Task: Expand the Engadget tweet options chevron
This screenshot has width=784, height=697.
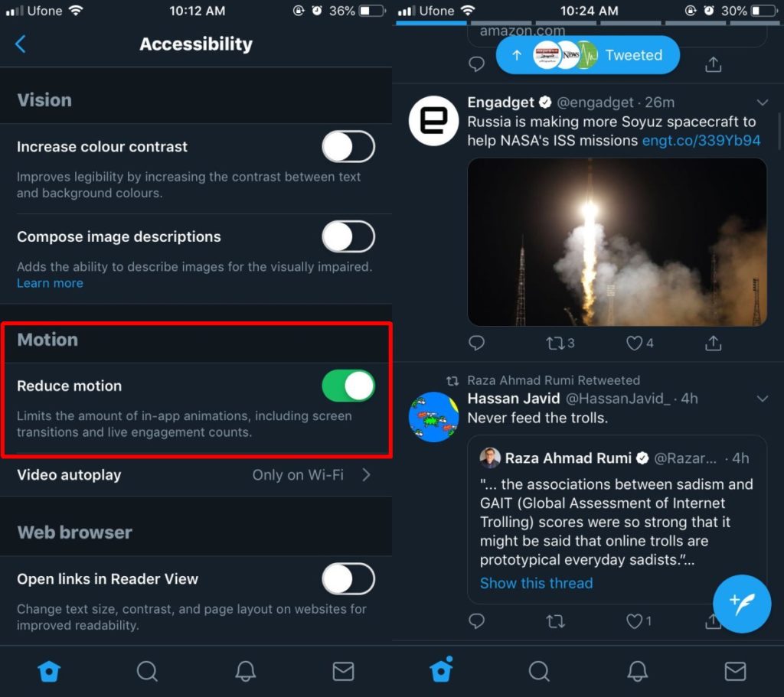Action: coord(762,103)
